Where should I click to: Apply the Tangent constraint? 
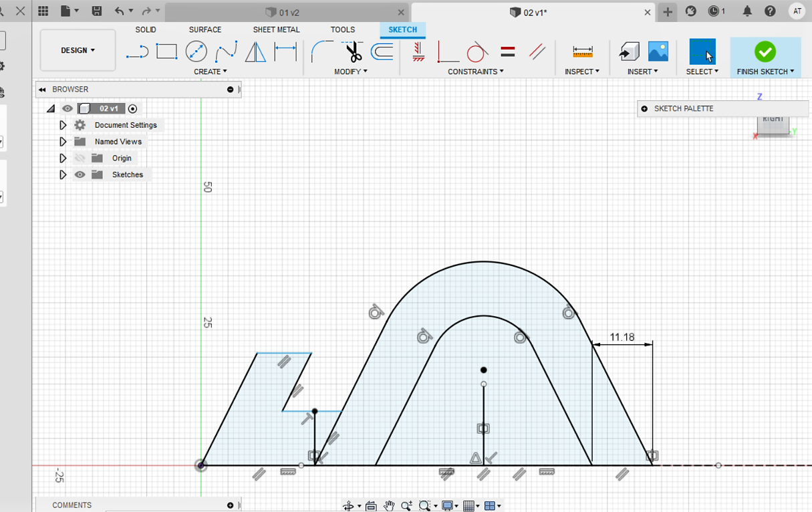(477, 51)
